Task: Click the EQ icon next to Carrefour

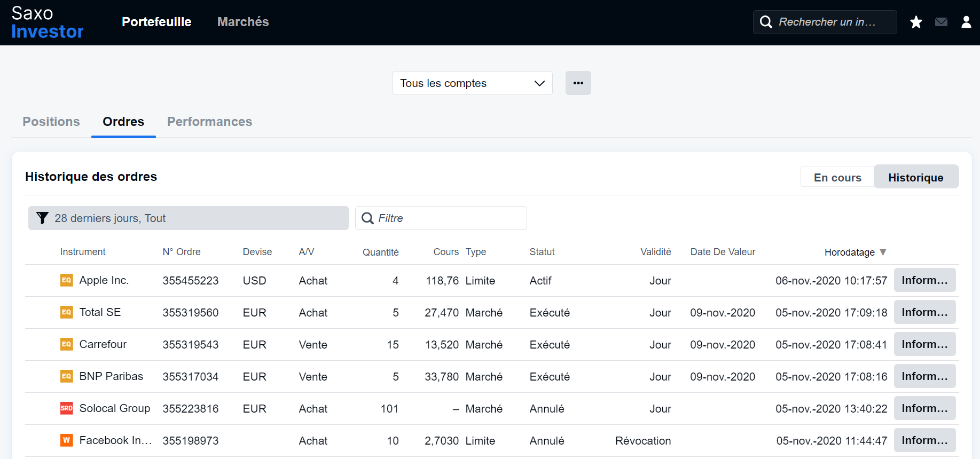Action: pos(66,344)
